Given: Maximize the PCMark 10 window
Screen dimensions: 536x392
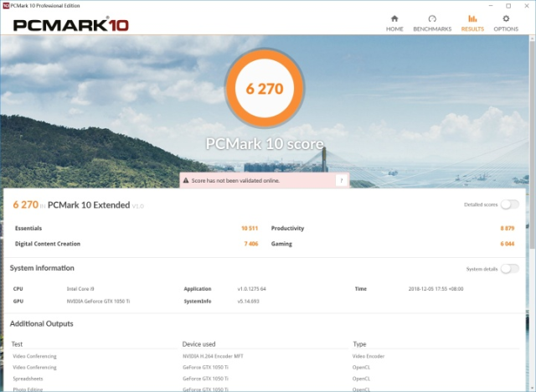Looking at the screenshot, I should point(508,6).
